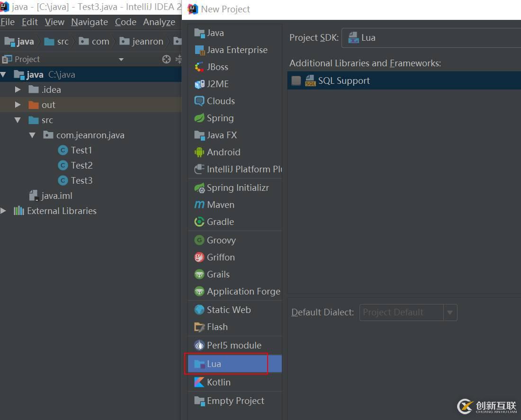Pick the Spring leaf icon
This screenshot has width=521, height=420.
click(199, 118)
